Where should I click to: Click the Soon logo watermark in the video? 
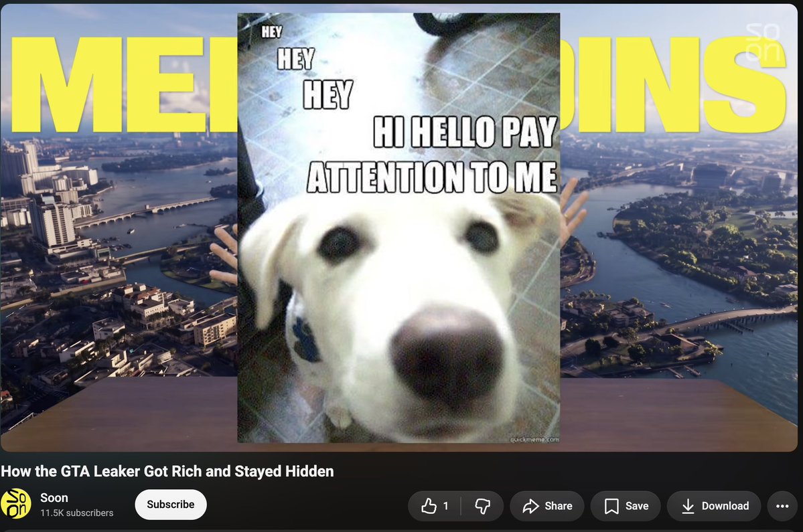click(763, 41)
